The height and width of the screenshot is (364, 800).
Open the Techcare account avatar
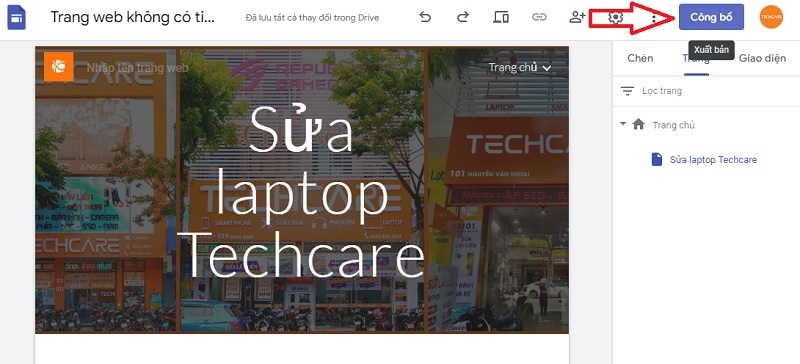click(771, 17)
